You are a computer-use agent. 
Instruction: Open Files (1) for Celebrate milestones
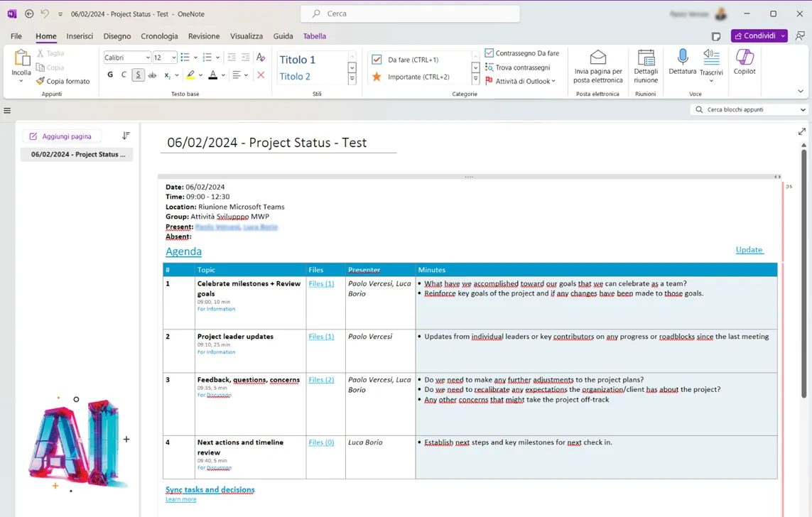pos(322,283)
